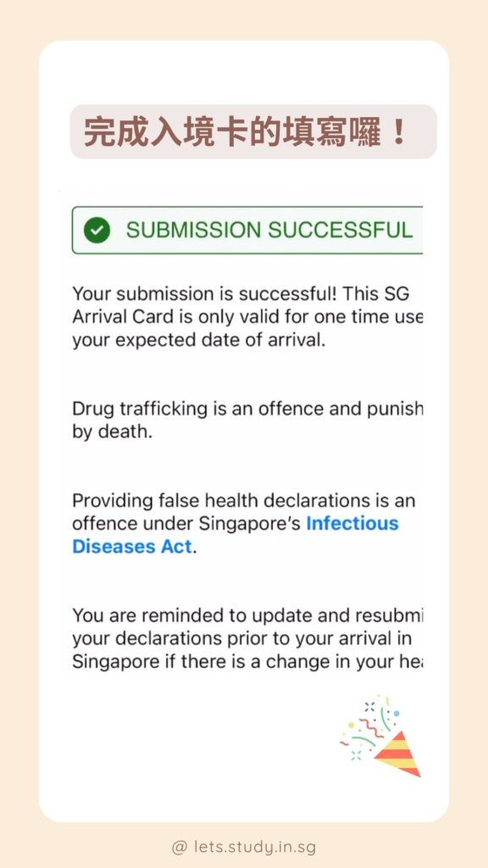Click the word SUCCESSFUL in the green banner
488x868 pixels.
tap(341, 231)
